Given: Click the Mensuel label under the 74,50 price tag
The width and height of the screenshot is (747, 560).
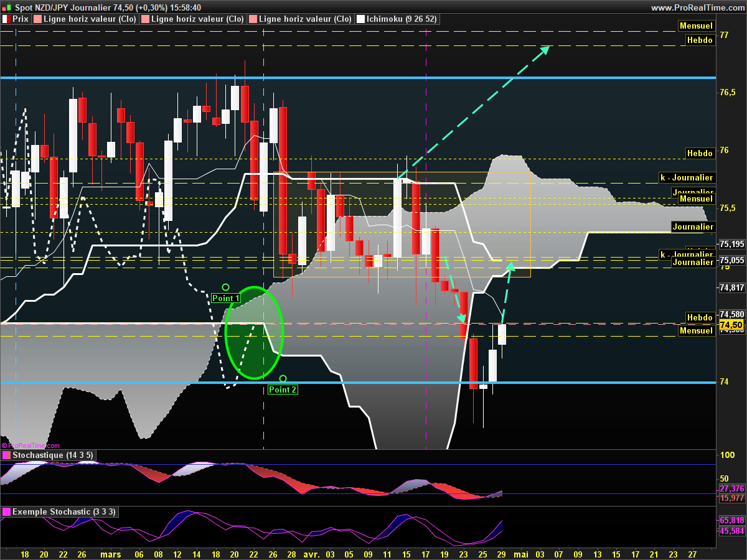Looking at the screenshot, I should 696,330.
